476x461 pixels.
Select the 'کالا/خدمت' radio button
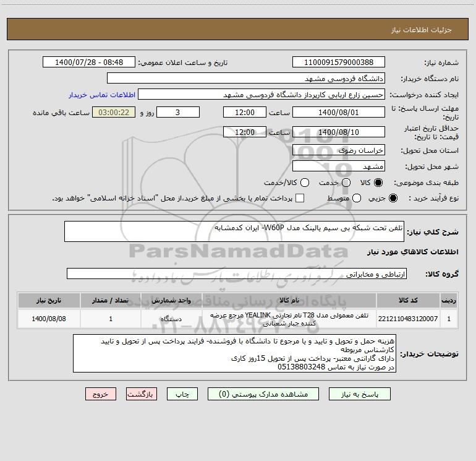305,183
